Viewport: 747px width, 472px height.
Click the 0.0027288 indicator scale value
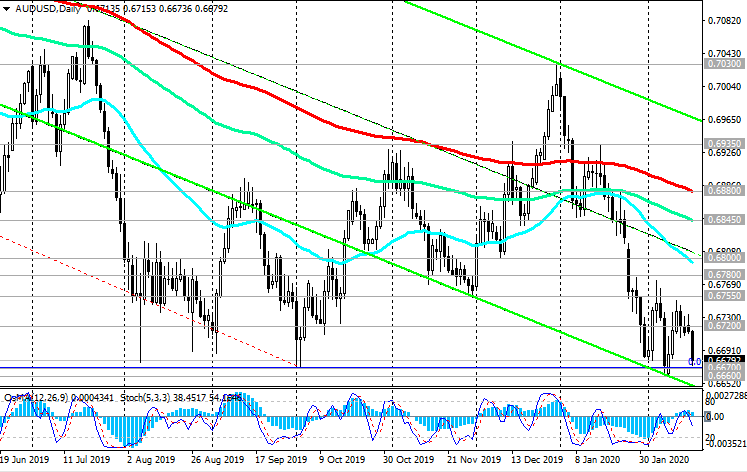(x=725, y=395)
